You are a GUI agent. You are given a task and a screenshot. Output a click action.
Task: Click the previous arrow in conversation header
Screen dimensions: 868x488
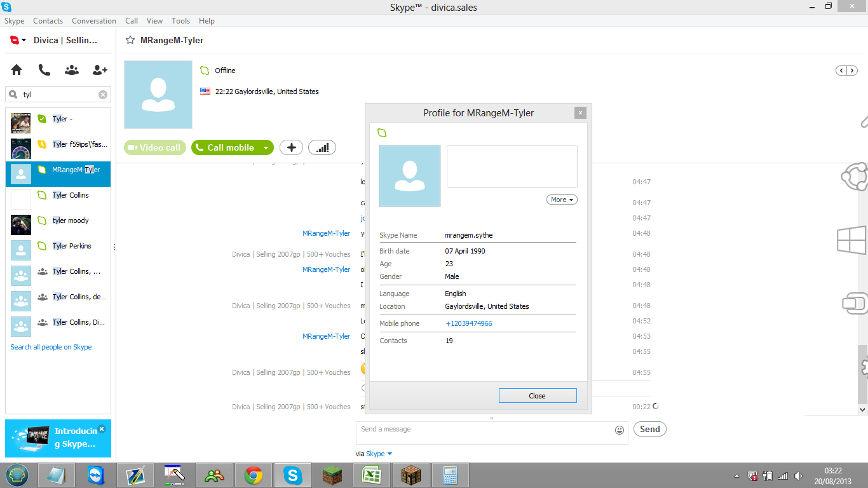pos(843,71)
